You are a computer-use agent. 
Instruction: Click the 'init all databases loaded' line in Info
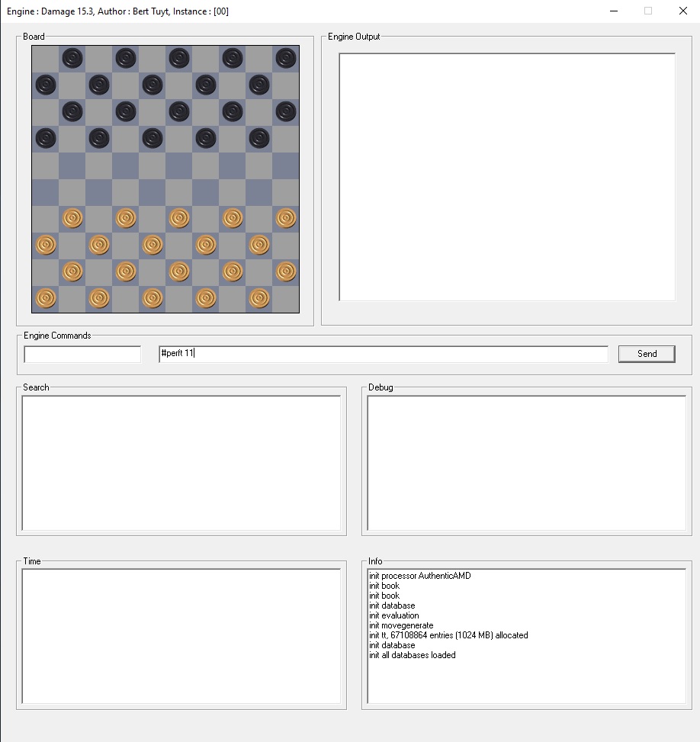[413, 655]
